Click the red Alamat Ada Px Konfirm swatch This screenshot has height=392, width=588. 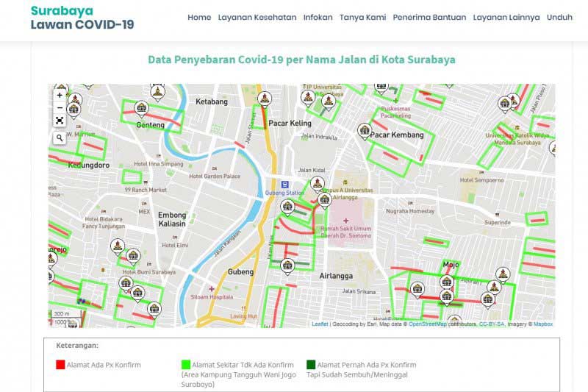pyautogui.click(x=60, y=364)
